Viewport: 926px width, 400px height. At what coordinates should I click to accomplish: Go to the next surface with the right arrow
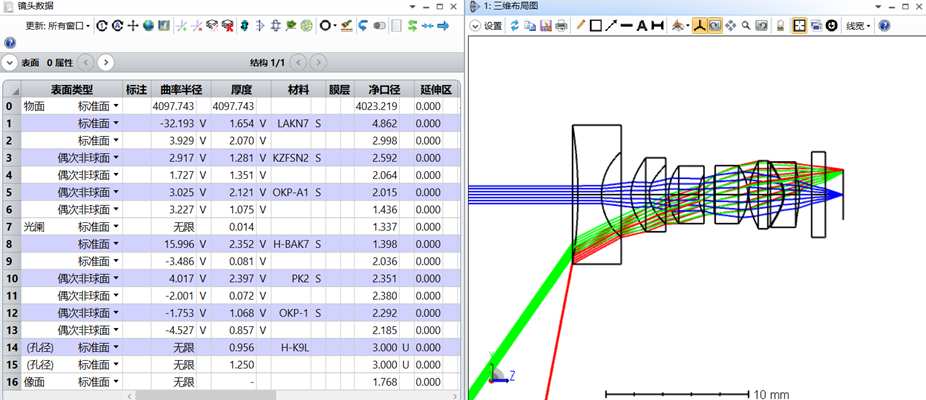click(x=106, y=62)
